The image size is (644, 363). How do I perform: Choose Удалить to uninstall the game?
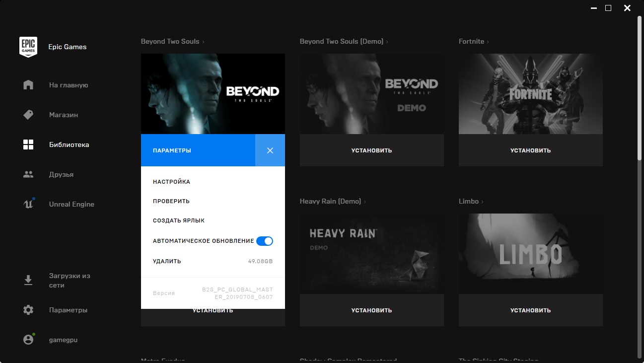coord(167,261)
